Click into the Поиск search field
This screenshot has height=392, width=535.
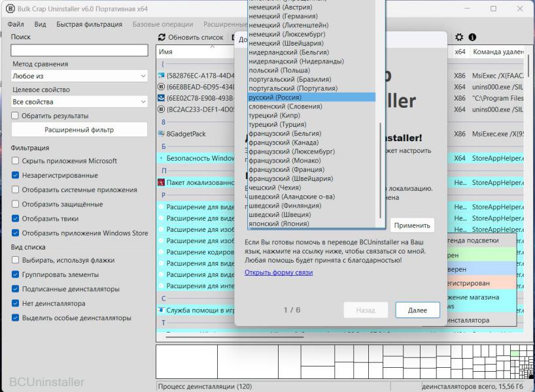(x=79, y=50)
